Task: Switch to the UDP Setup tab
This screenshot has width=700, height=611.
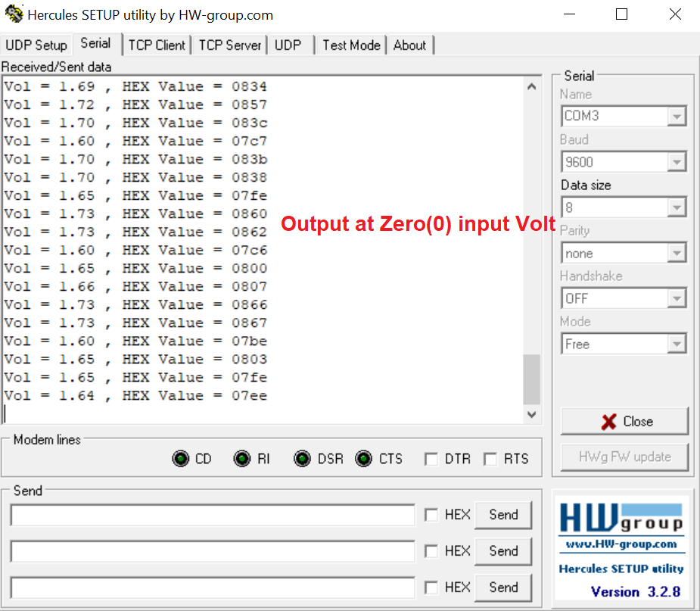Action: [x=36, y=45]
